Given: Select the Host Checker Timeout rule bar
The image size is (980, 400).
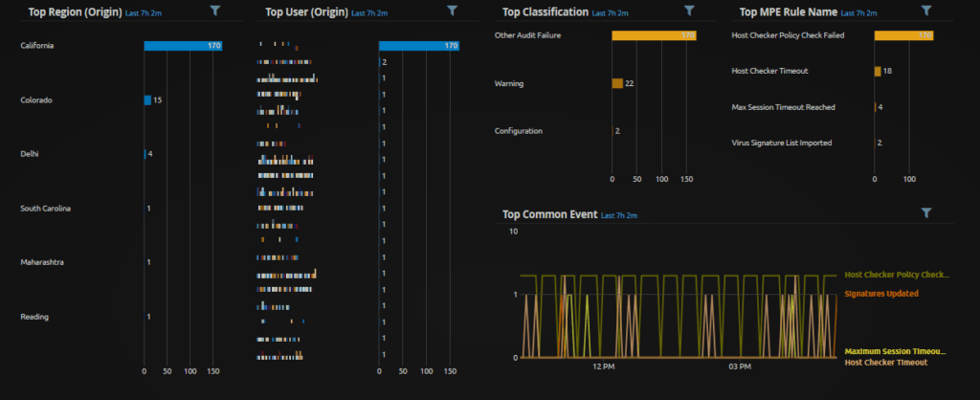Looking at the screenshot, I should [x=878, y=71].
